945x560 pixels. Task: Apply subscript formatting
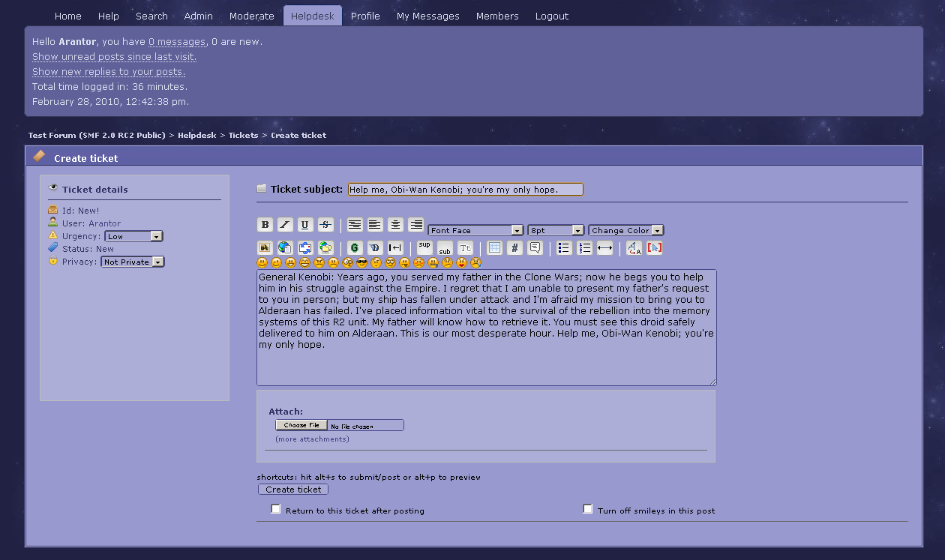click(x=445, y=249)
